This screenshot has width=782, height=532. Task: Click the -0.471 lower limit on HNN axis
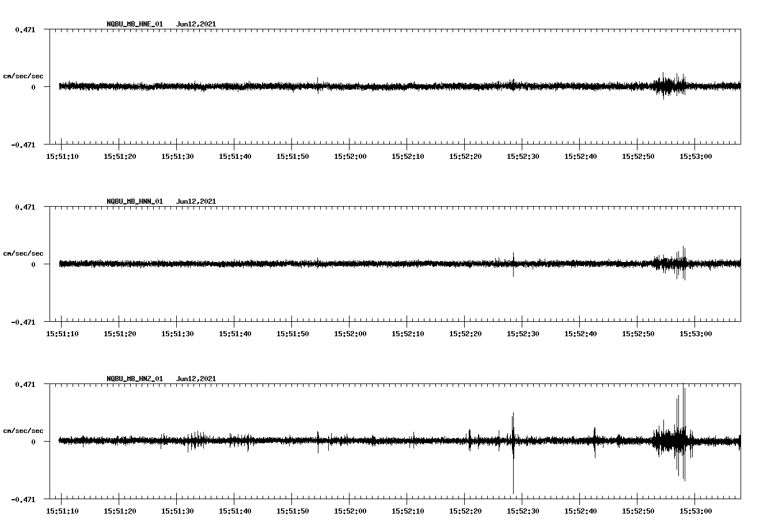[23, 322]
